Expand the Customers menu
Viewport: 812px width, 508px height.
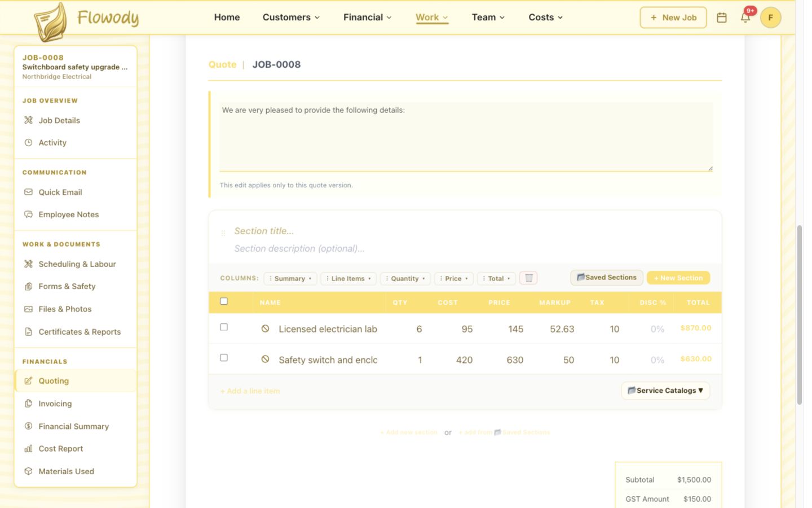[x=291, y=17]
